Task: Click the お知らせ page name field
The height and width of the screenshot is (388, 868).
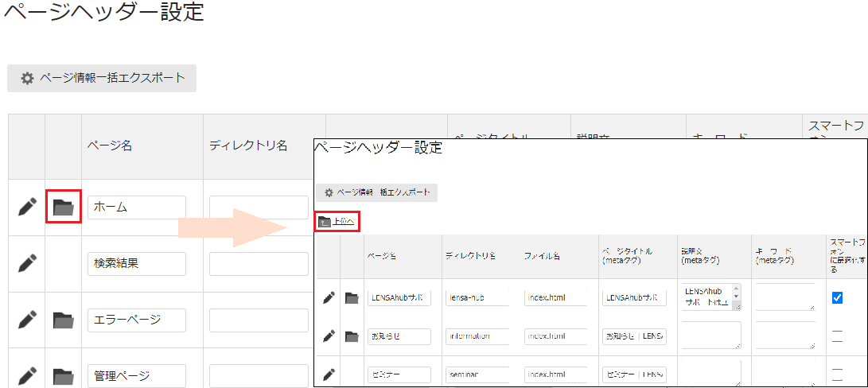Action: [x=399, y=336]
